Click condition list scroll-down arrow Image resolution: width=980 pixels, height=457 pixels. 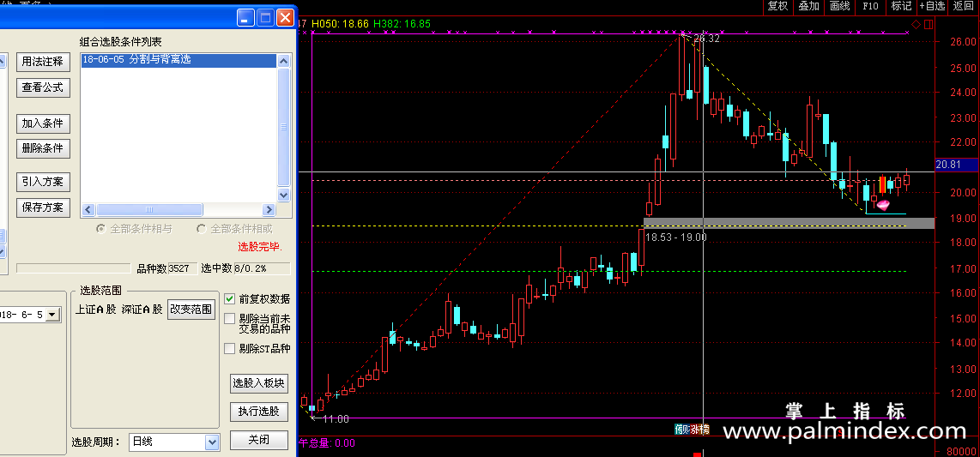point(284,195)
